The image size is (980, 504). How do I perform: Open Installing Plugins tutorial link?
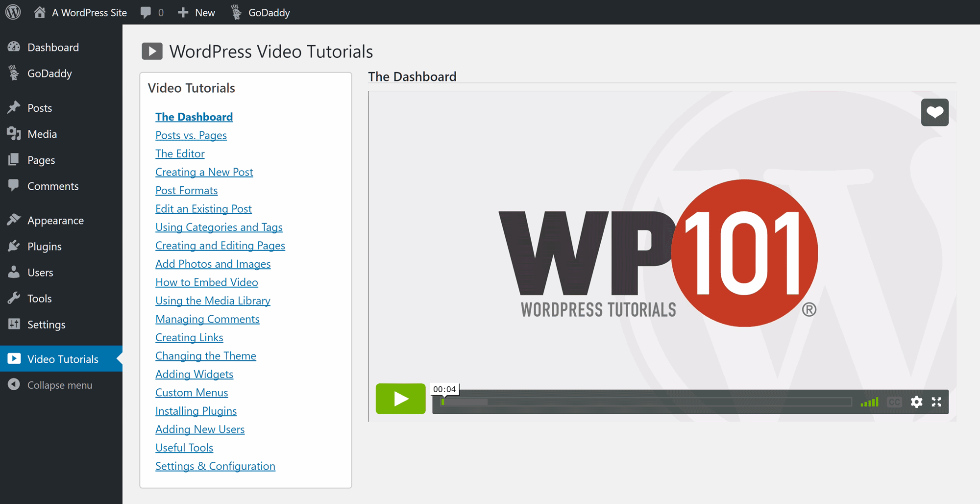click(196, 411)
